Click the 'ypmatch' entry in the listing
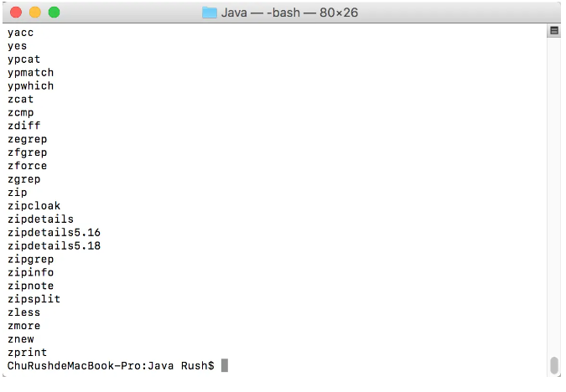566x392 pixels. pyautogui.click(x=30, y=72)
